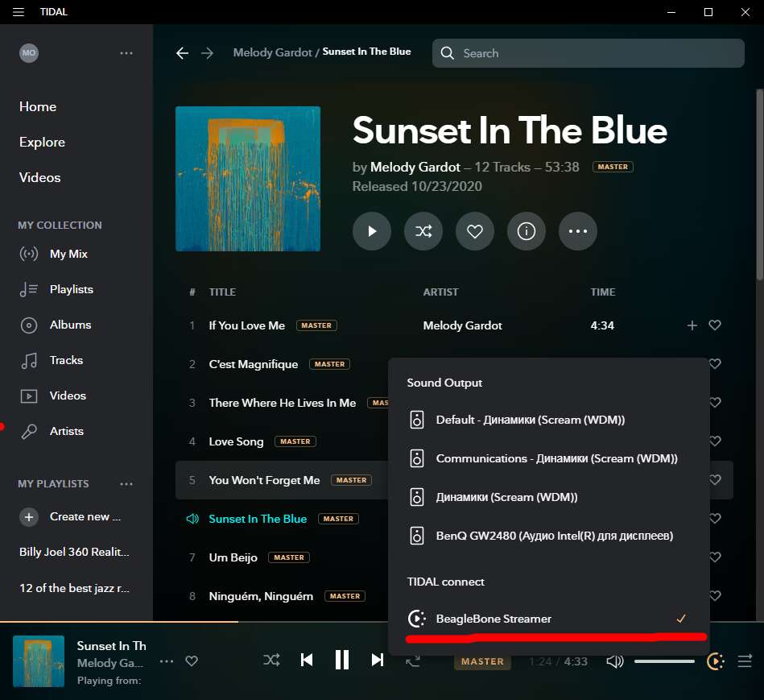This screenshot has width=764, height=700.
Task: Adjust the volume slider
Action: pyautogui.click(x=664, y=661)
